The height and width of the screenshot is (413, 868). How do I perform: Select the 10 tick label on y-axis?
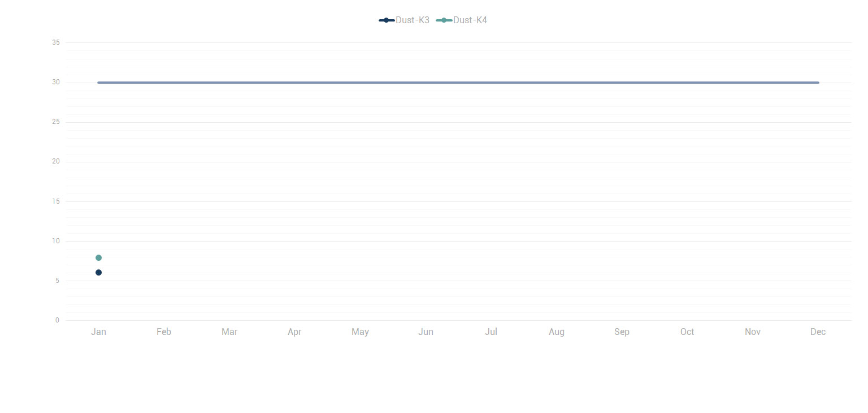pos(55,241)
